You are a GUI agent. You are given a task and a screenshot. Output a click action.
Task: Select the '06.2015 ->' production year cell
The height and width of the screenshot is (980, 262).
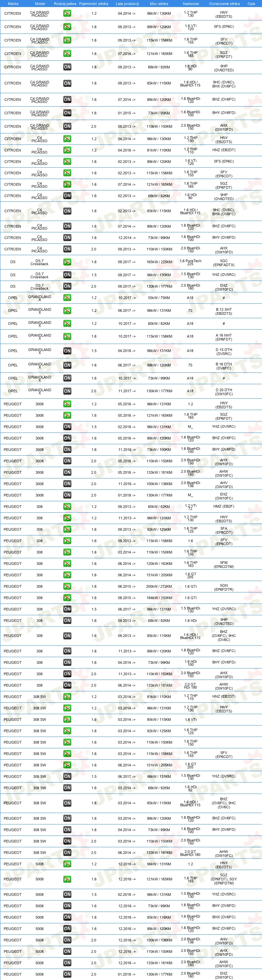[x=127, y=587]
